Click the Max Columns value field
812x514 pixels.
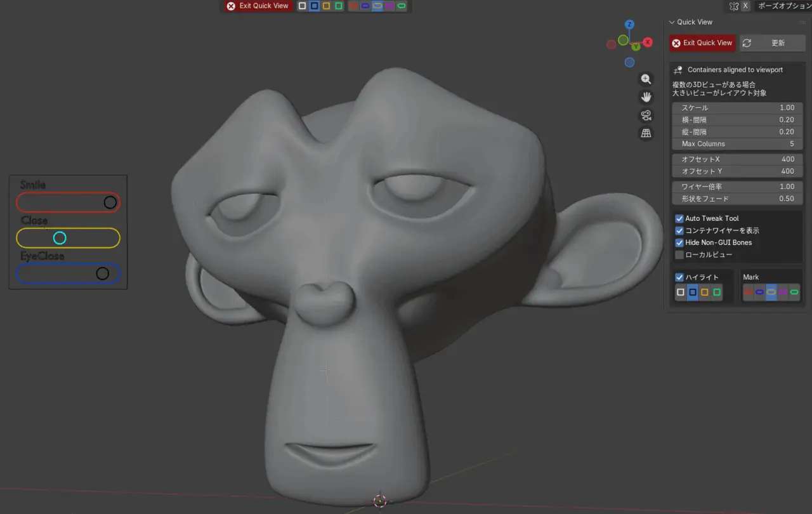pos(737,144)
